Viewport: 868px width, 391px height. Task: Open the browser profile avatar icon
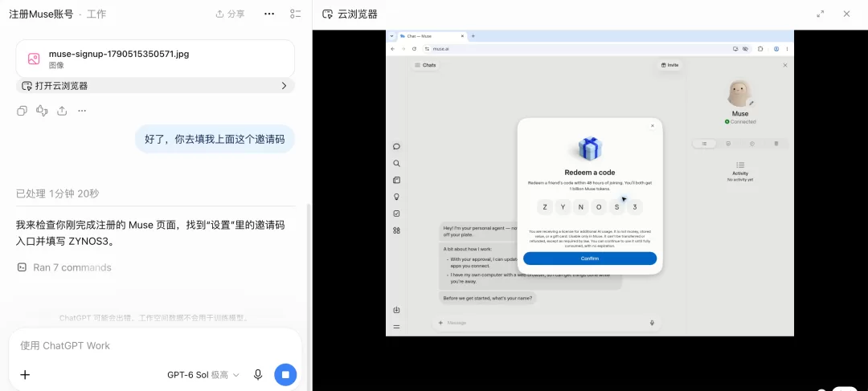pos(776,49)
